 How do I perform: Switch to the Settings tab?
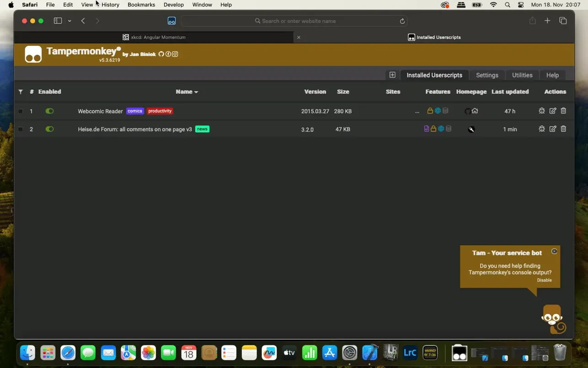point(487,75)
